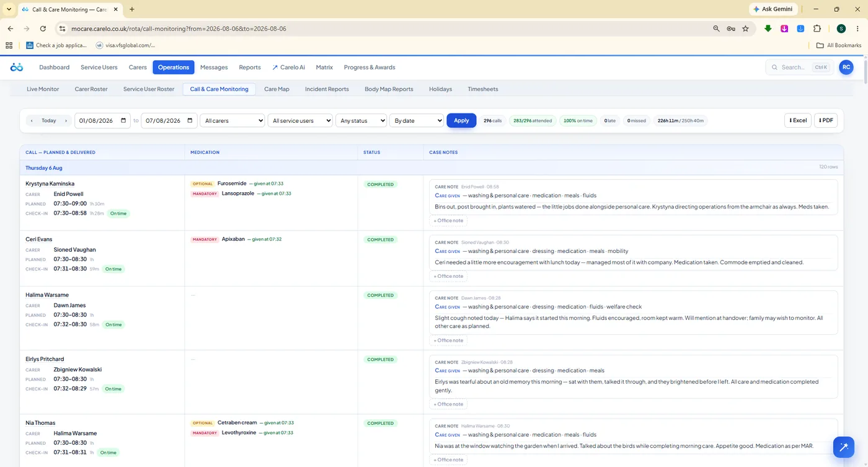Image resolution: width=868 pixels, height=467 pixels.
Task: Go to next period with right chevron
Action: (66, 120)
